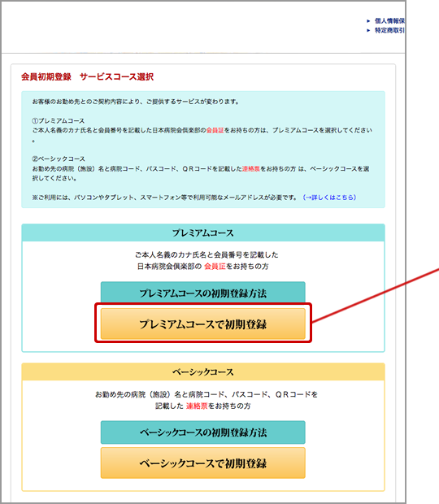Click the arrow icon beside 特定商取引
439x504 pixels.
pyautogui.click(x=368, y=31)
